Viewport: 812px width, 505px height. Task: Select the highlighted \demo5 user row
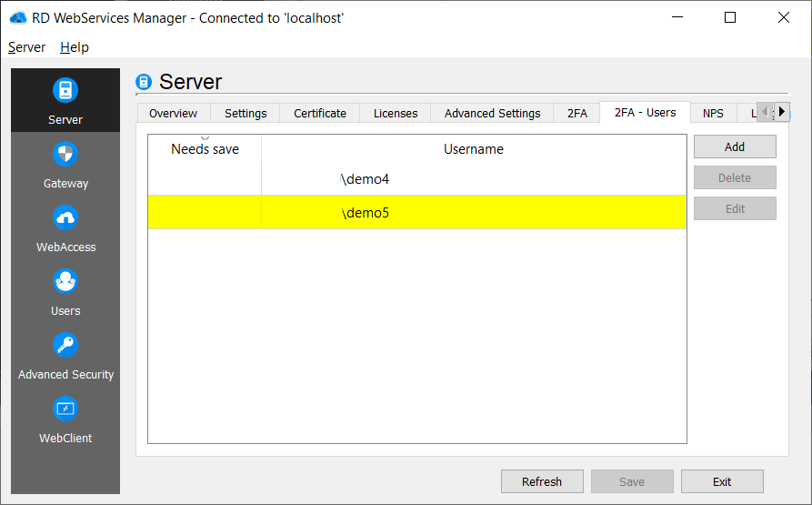(x=417, y=212)
